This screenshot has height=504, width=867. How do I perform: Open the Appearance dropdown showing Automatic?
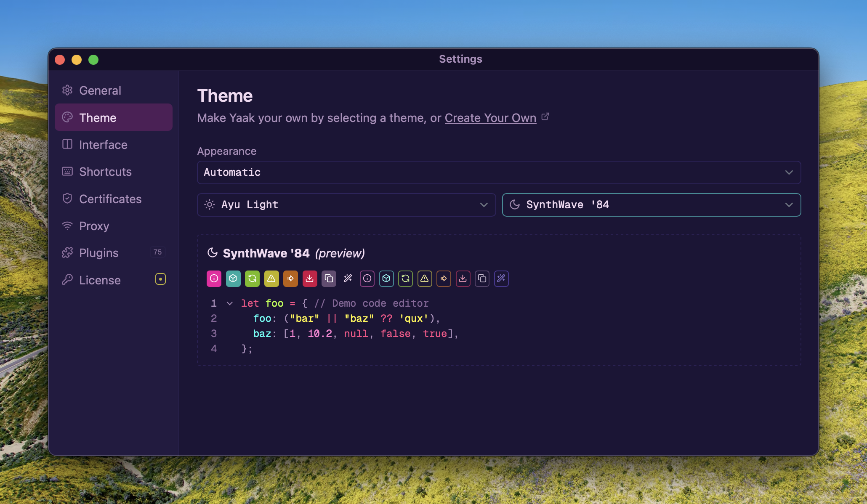(499, 172)
